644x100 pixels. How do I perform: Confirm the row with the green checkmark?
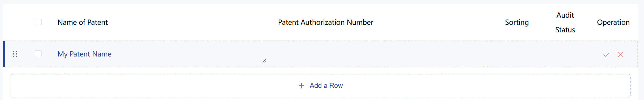click(x=606, y=55)
